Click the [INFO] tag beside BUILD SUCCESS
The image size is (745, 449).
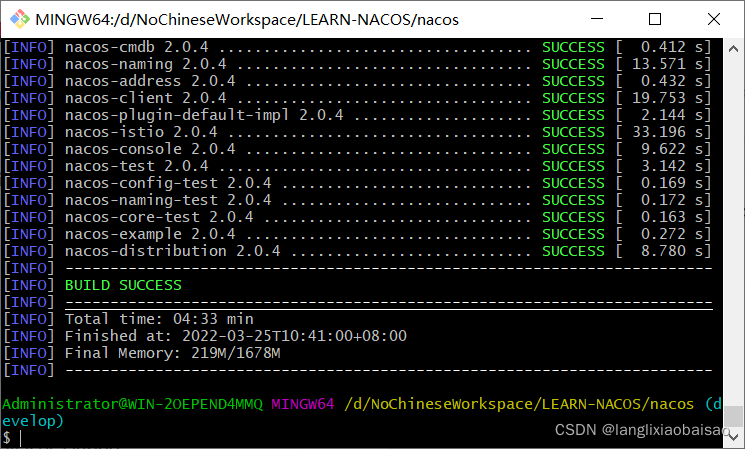click(29, 285)
